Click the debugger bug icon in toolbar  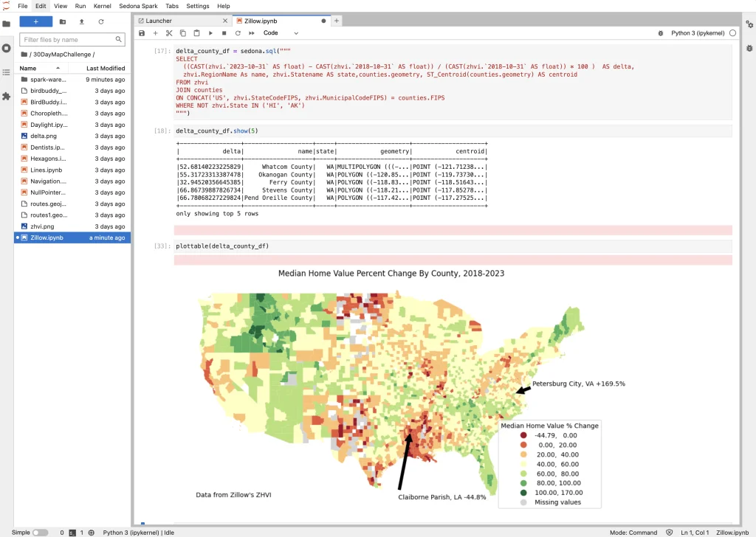point(661,33)
